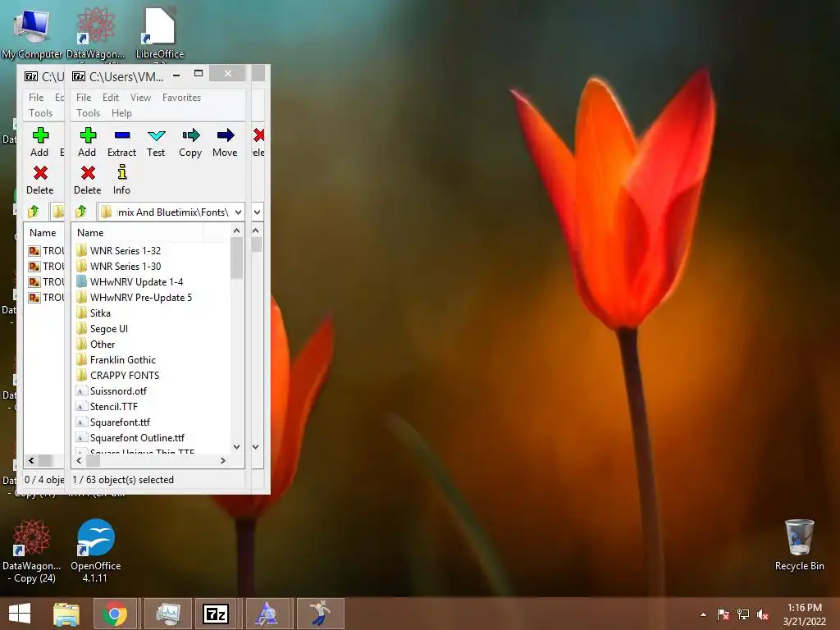Show hidden tray icons arrow

[703, 614]
